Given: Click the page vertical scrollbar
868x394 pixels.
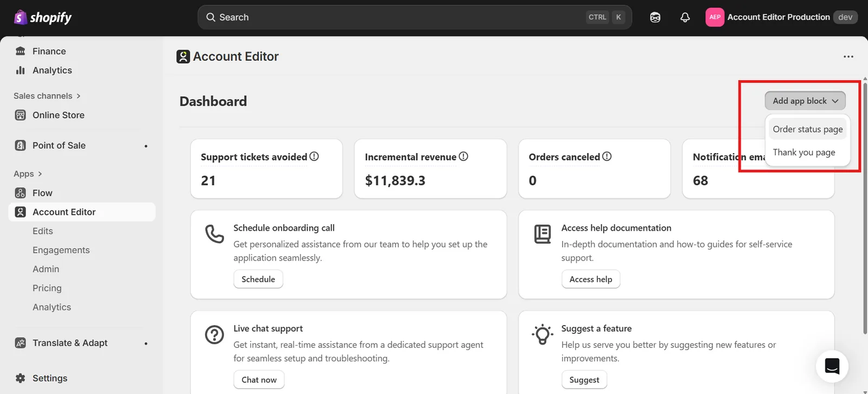Looking at the screenshot, I should coord(865,208).
